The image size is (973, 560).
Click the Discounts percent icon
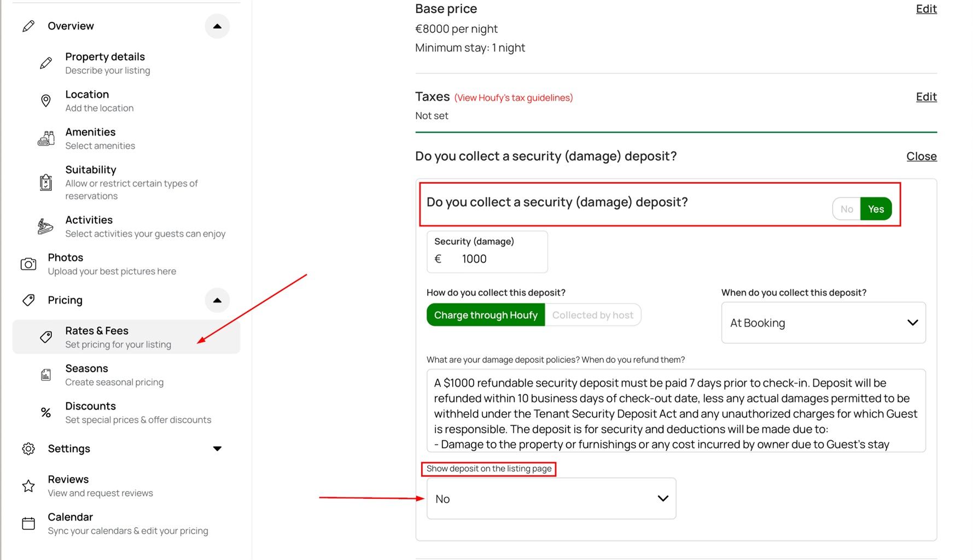(x=46, y=413)
